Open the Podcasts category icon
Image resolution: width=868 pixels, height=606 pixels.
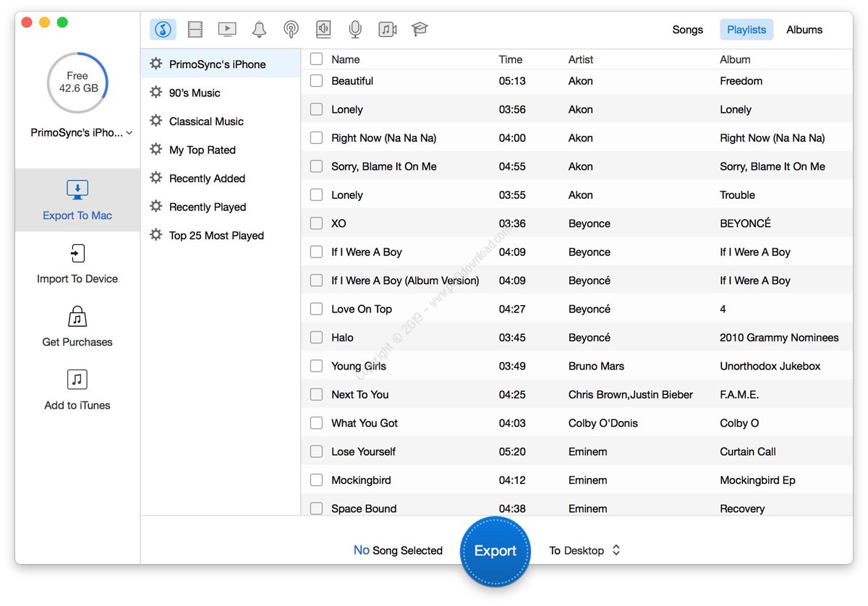pos(291,30)
